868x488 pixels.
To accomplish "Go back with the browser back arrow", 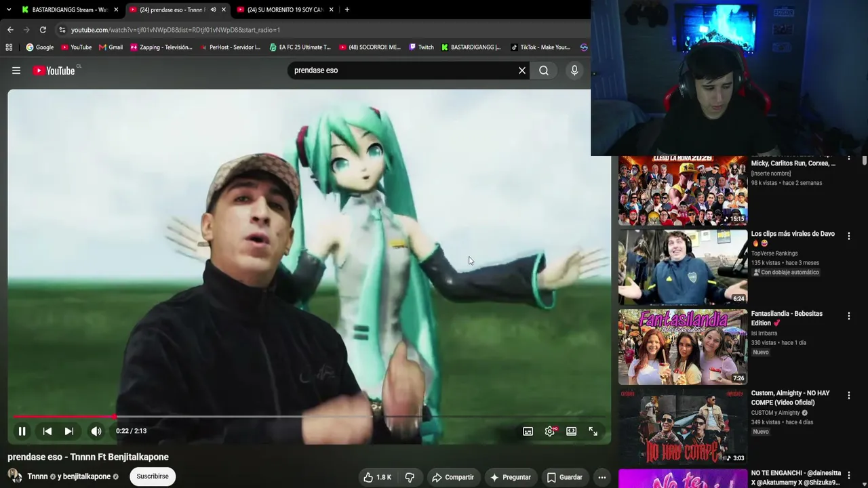I will tap(10, 30).
